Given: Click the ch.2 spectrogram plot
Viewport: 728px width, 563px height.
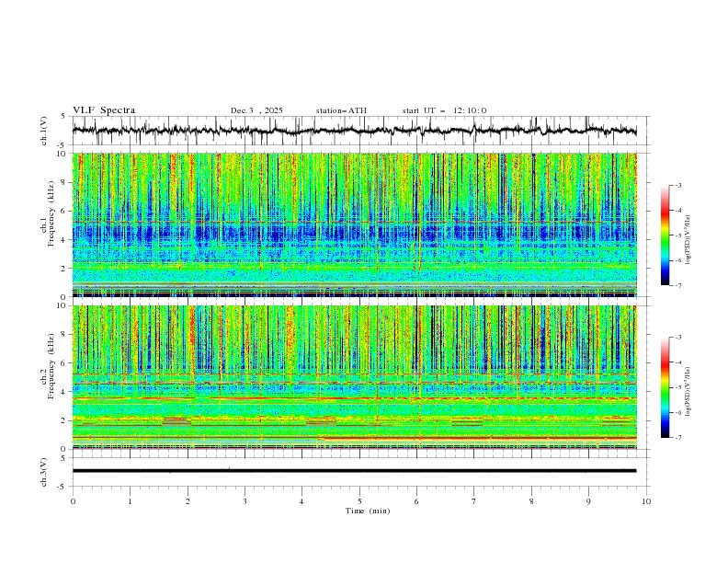Looking at the screenshot, I should click(x=355, y=377).
